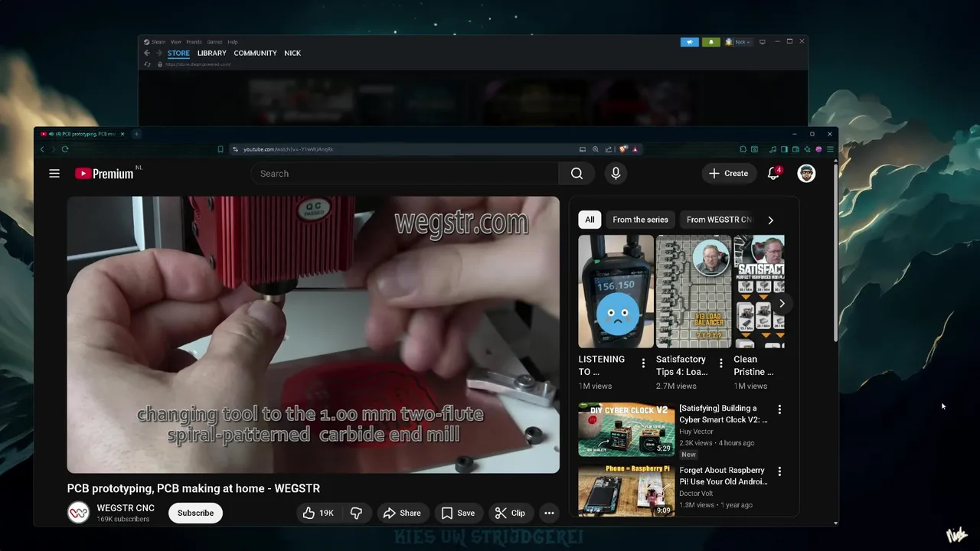Go back in the Steam window

(147, 53)
